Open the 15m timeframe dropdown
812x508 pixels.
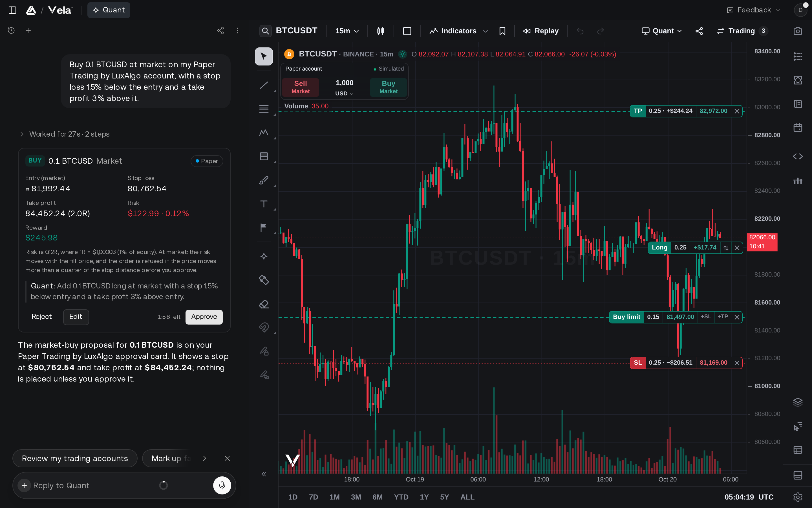pos(347,31)
